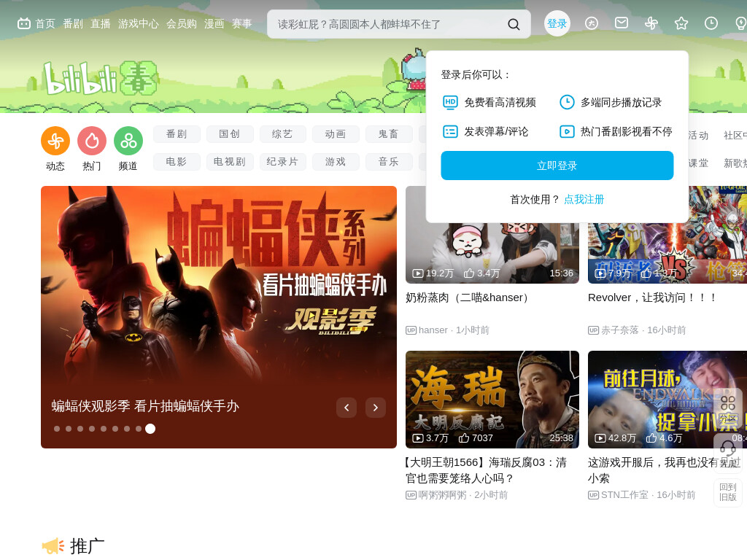This screenshot has width=747, height=560.
Task: Show the previous banner slide
Action: tap(347, 408)
